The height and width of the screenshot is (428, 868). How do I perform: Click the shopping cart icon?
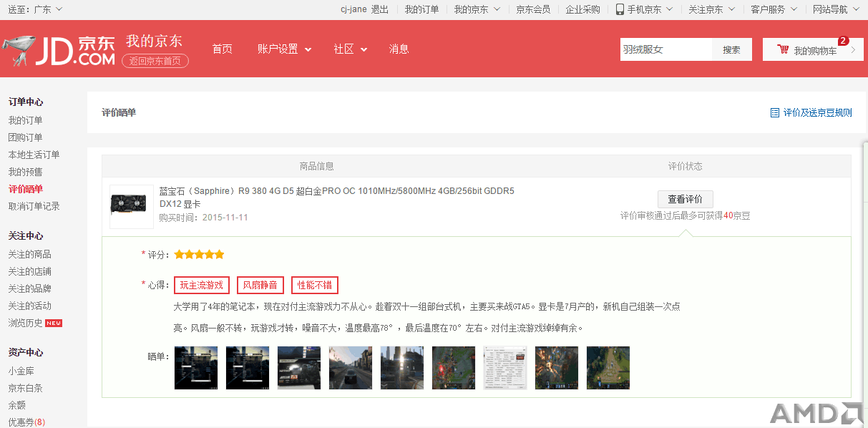(x=783, y=50)
